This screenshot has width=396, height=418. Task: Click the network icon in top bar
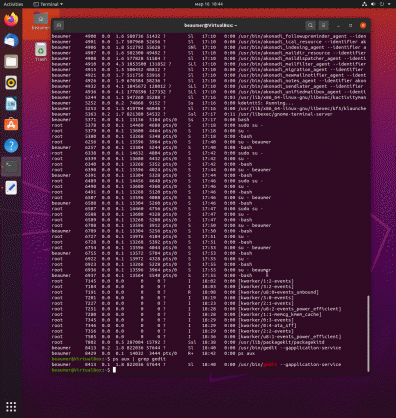(x=364, y=4)
